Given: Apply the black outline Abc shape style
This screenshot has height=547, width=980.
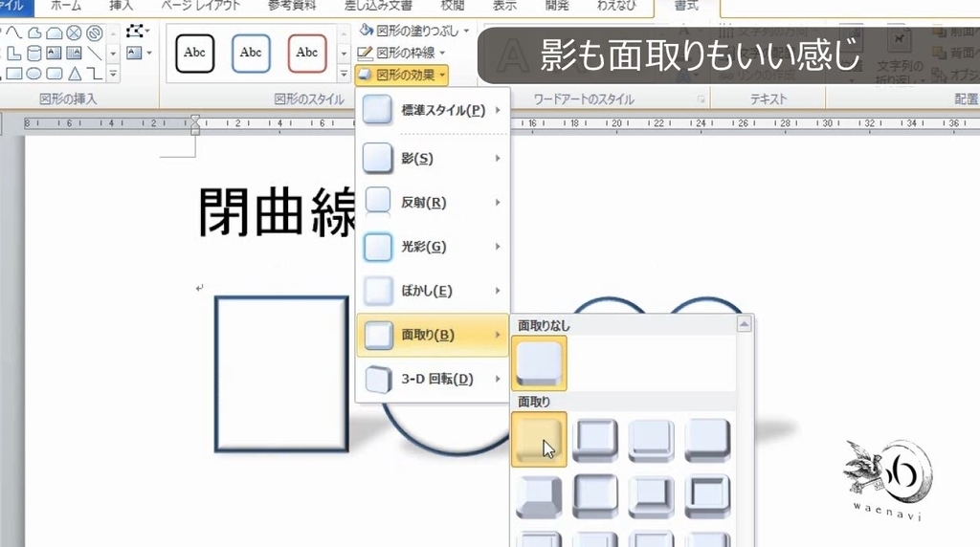Looking at the screenshot, I should (194, 54).
